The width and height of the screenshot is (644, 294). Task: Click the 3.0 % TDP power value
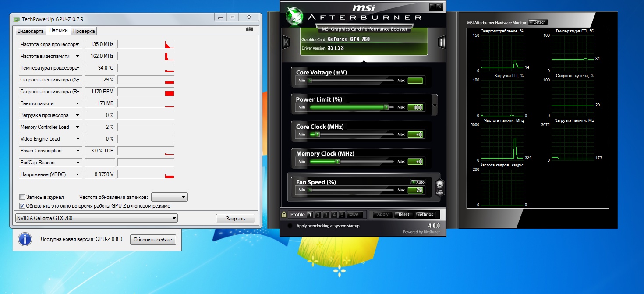point(100,151)
